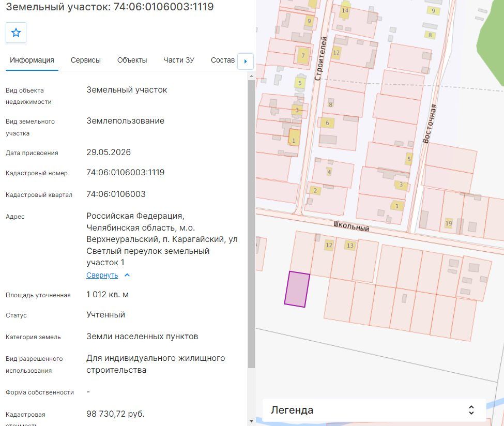Switch to the Сервисы tab
504x426 pixels.
click(x=85, y=60)
